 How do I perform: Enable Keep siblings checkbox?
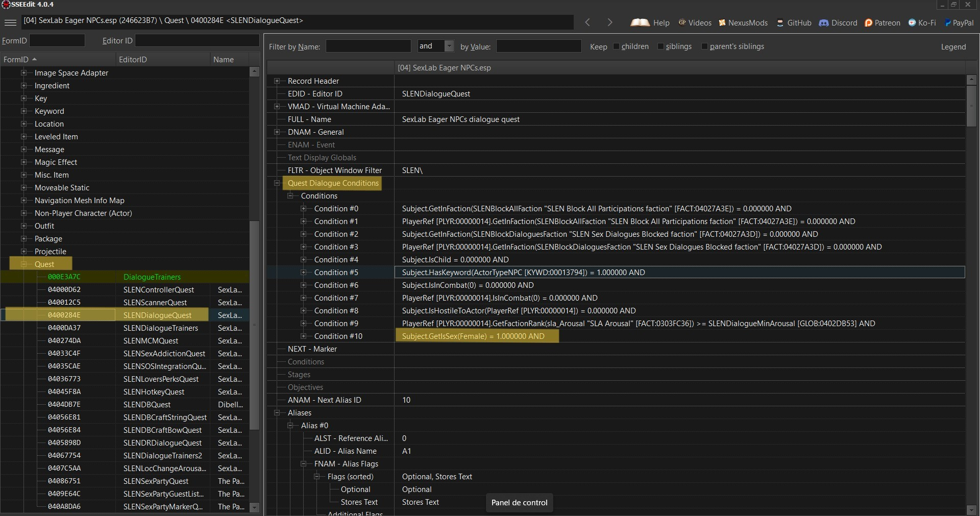click(660, 46)
